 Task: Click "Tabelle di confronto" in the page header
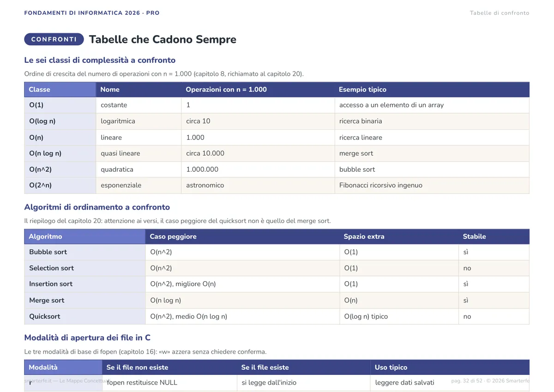[x=500, y=13]
